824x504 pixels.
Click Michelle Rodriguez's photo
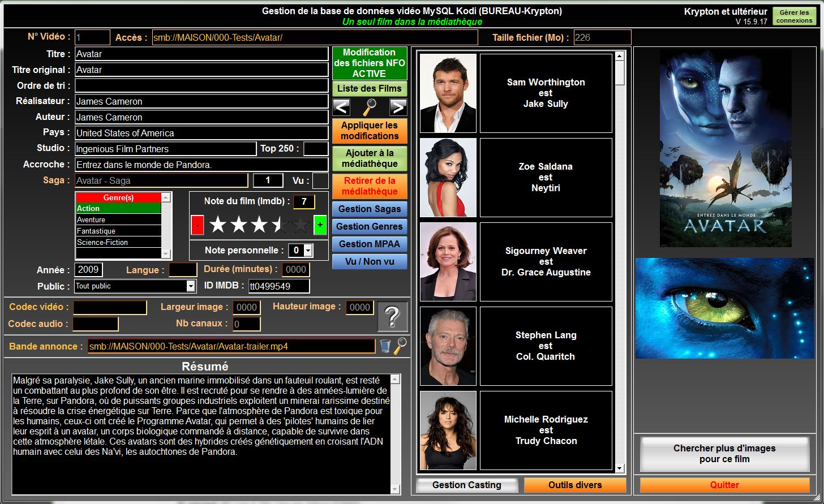click(x=448, y=430)
